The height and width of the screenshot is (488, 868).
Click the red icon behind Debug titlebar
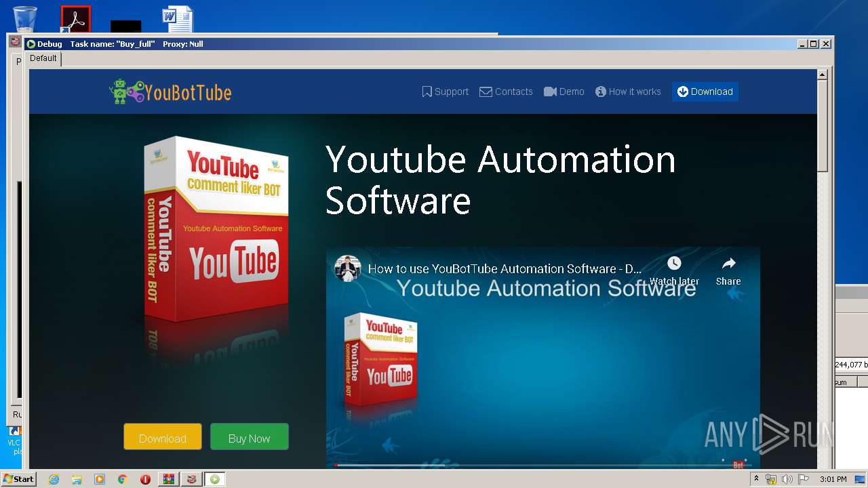point(16,41)
